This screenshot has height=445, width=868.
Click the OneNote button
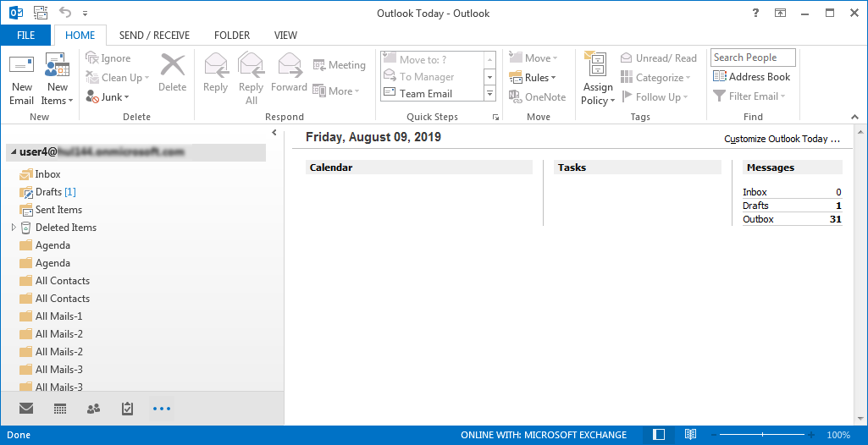[x=538, y=96]
